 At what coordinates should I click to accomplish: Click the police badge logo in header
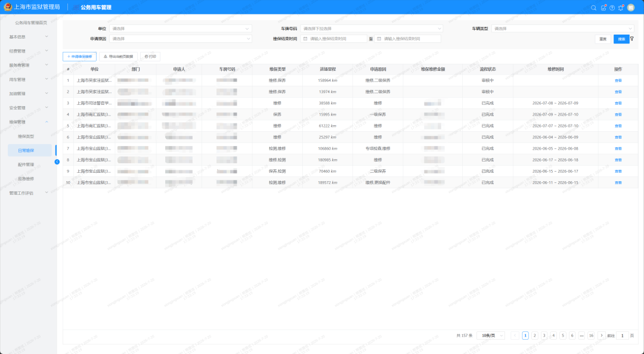pos(8,7)
